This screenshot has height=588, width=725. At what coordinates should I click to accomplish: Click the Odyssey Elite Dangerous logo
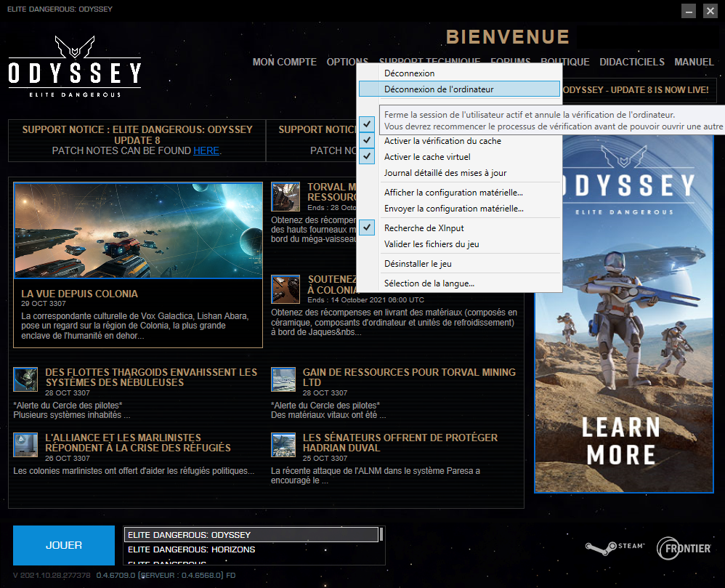pyautogui.click(x=74, y=67)
